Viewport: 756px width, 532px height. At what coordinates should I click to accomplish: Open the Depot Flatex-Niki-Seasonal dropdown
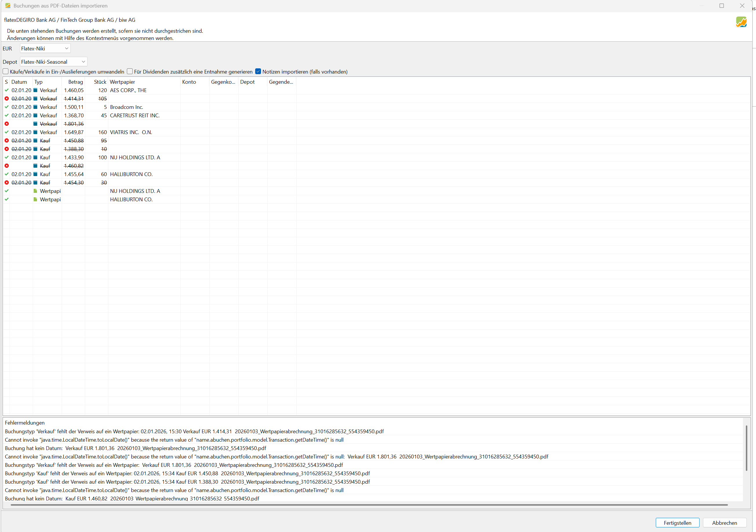(x=53, y=62)
